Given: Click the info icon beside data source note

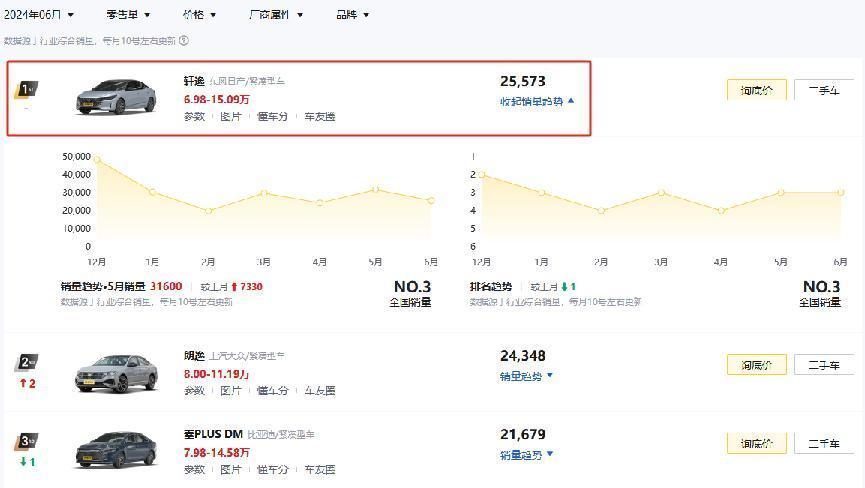Looking at the screenshot, I should [185, 41].
